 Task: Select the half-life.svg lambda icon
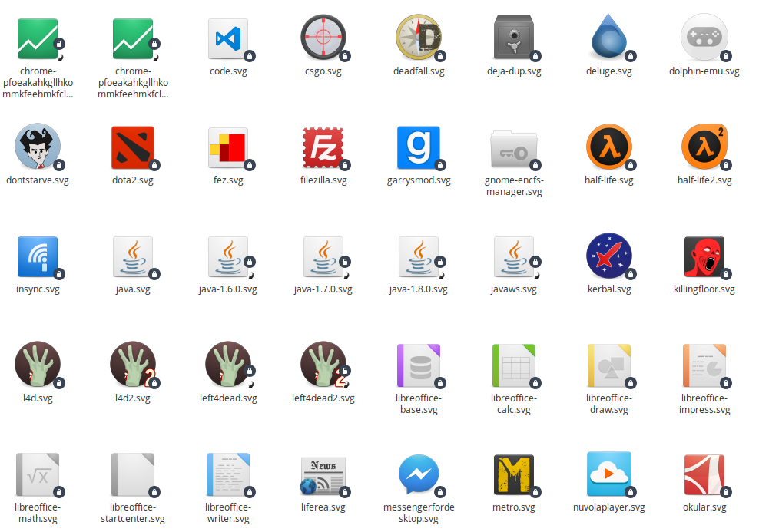pos(608,147)
